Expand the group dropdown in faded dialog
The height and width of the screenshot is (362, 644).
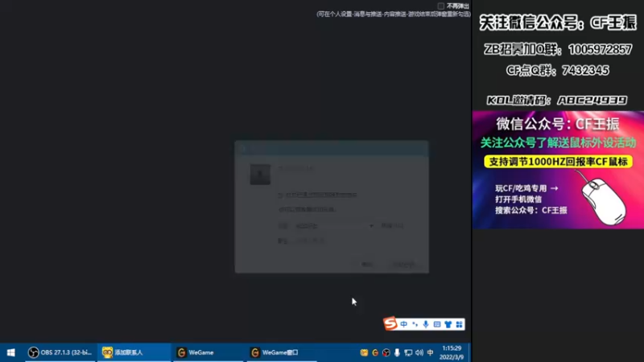point(371,226)
